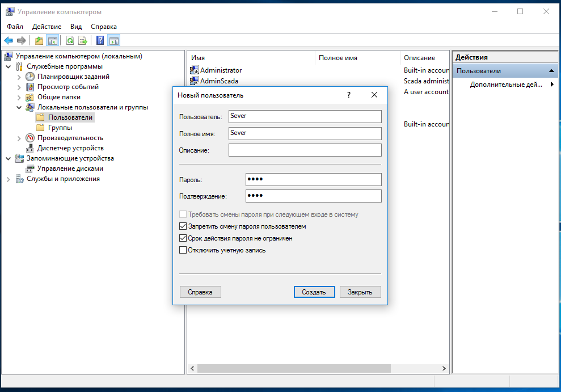Image resolution: width=561 pixels, height=392 pixels.
Task: Collapse 'Локальные пользователи и группы' node
Action: (19, 107)
